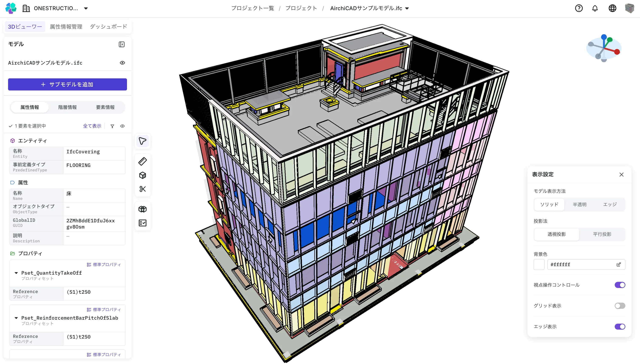Image resolution: width=640 pixels, height=364 pixels.
Task: Close the 表示設定 panel
Action: tap(622, 175)
